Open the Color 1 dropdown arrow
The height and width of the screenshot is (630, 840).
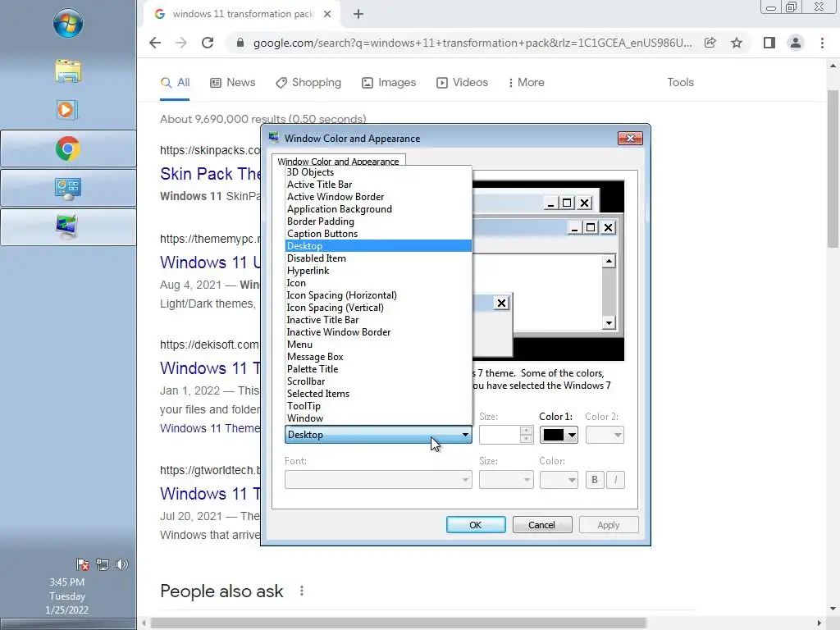coord(572,435)
